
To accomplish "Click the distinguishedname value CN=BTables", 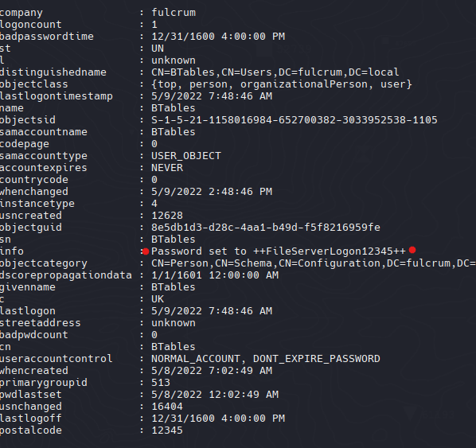I will (x=275, y=72).
